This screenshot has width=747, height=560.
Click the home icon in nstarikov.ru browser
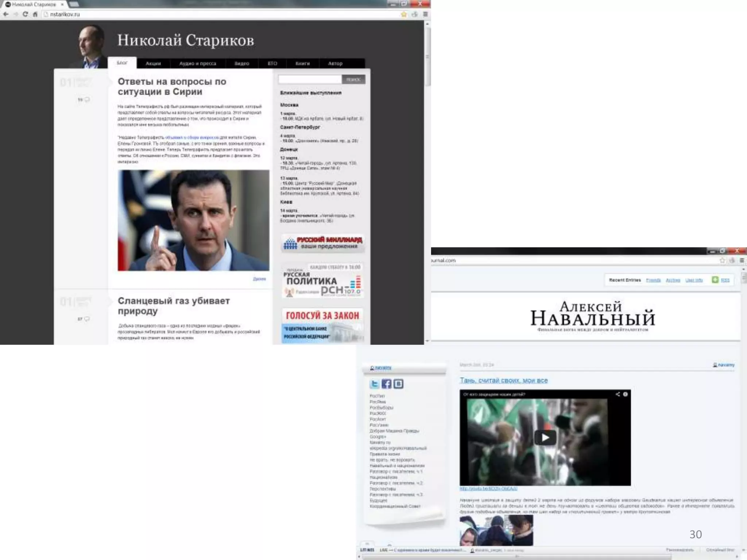click(35, 14)
